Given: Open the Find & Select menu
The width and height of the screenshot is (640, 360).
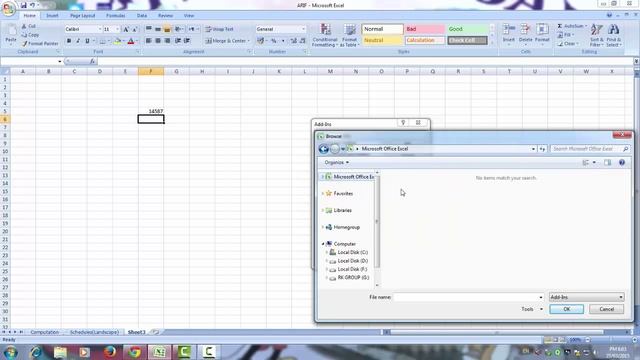Looking at the screenshot, I should (613, 35).
